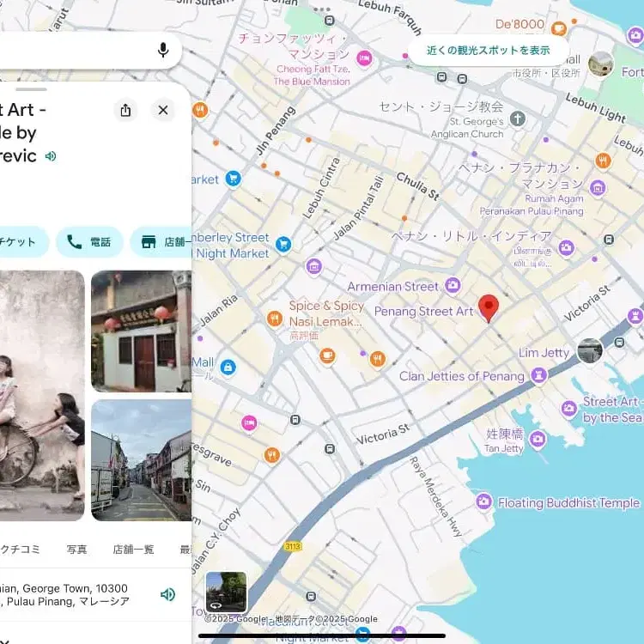Share this place using the share icon
This screenshot has width=644, height=644.
(x=125, y=110)
